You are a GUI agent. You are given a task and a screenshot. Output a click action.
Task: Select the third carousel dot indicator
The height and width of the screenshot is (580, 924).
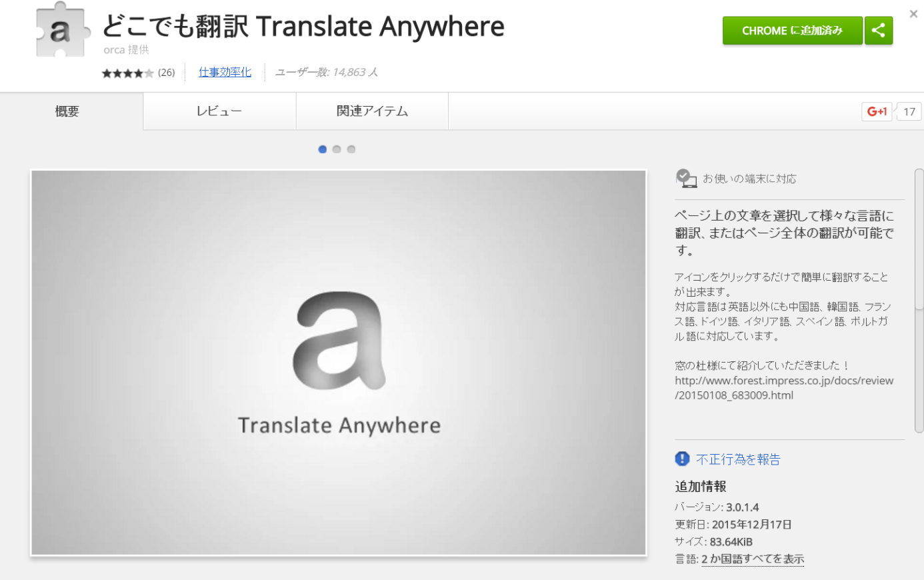click(351, 149)
